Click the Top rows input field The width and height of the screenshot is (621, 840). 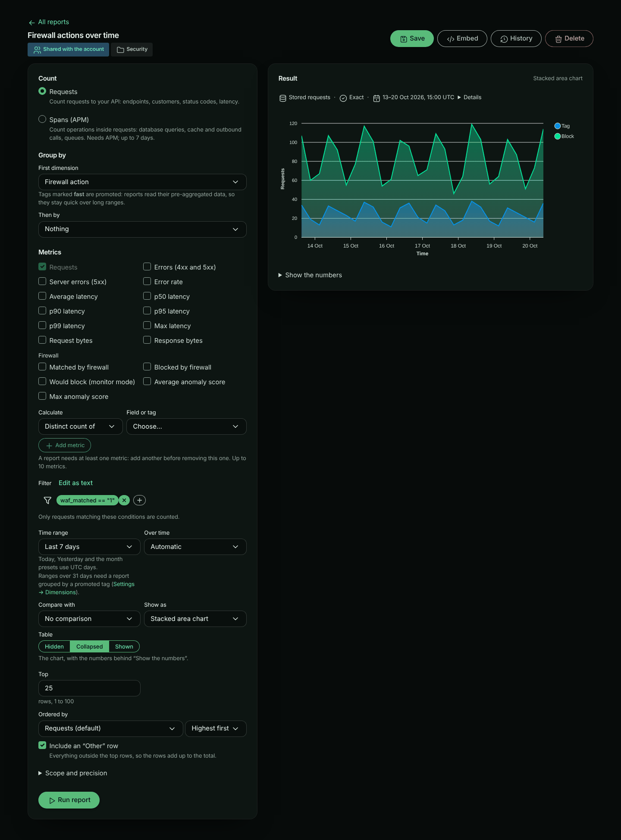point(89,688)
